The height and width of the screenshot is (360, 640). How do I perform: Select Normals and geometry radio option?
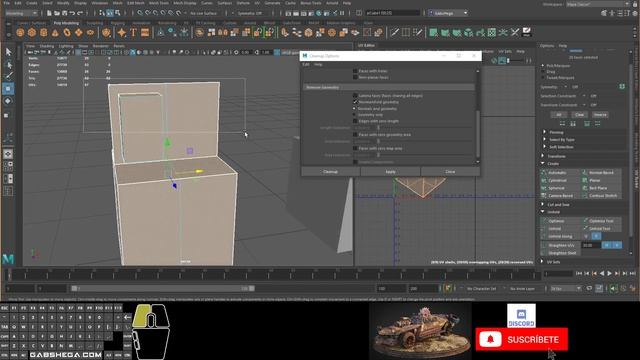click(x=354, y=109)
